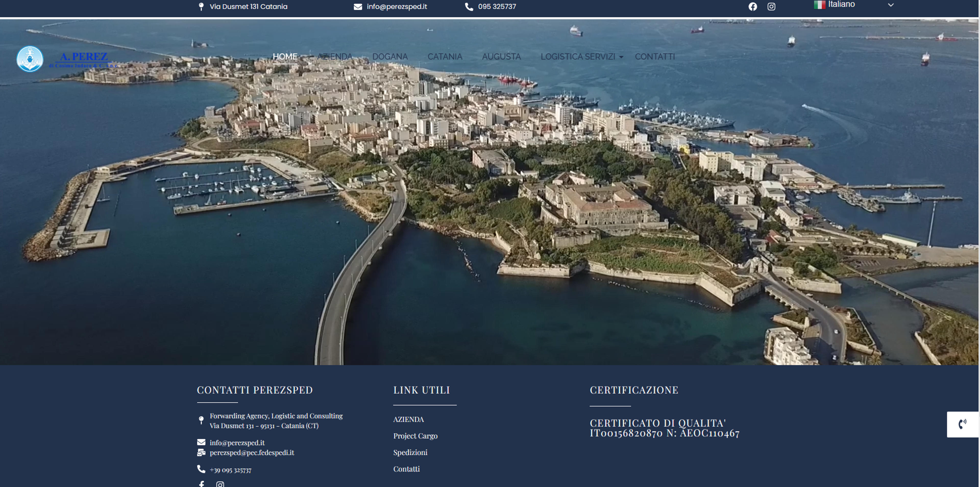
Task: Open the Facebook icon in top bar
Action: click(x=753, y=6)
